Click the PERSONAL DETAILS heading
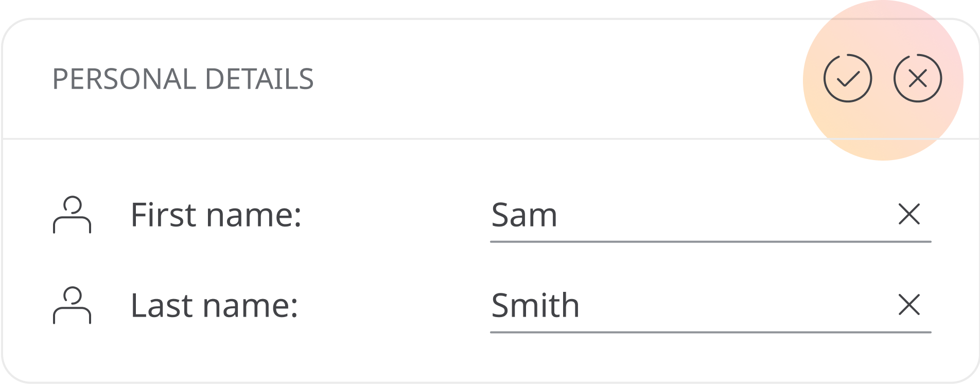Viewport: 980px width, 384px height. click(183, 79)
